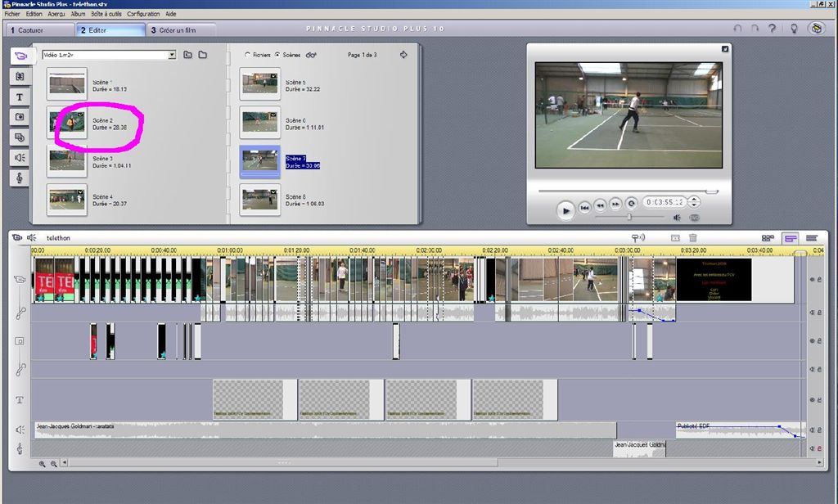
Task: Toggle loop playback in the player
Action: coord(631,203)
